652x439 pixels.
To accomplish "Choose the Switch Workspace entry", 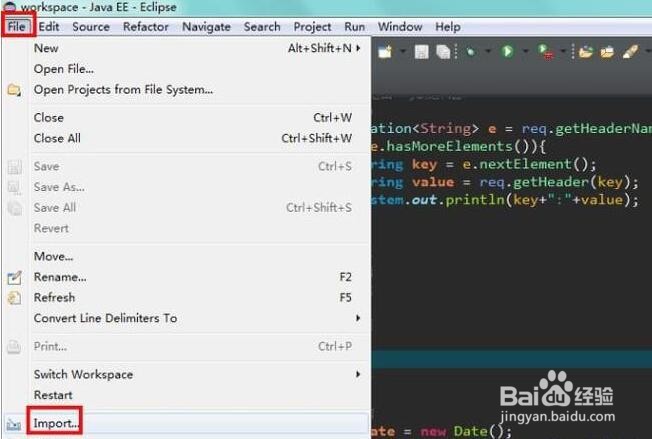I will click(186, 375).
